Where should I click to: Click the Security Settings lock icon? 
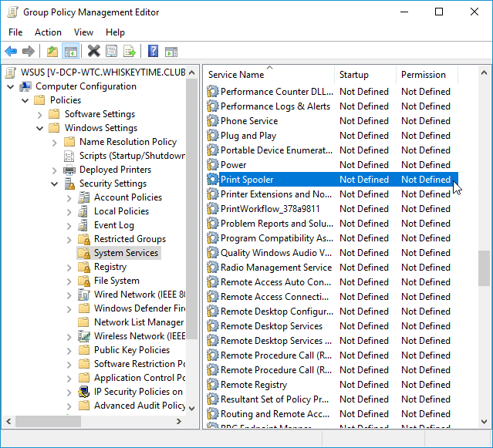tap(69, 184)
